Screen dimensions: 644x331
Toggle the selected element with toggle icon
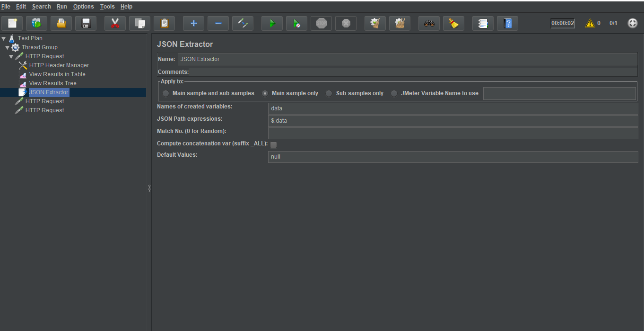(x=243, y=23)
